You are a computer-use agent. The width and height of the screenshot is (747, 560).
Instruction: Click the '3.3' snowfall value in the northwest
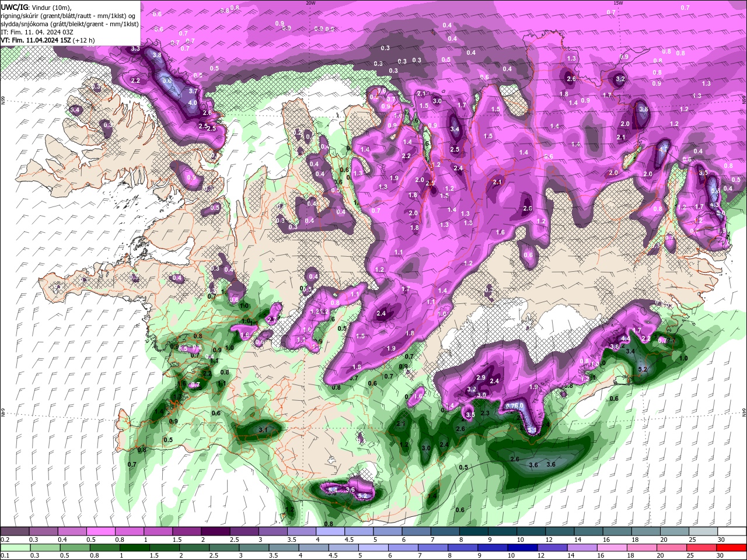[x=135, y=49]
